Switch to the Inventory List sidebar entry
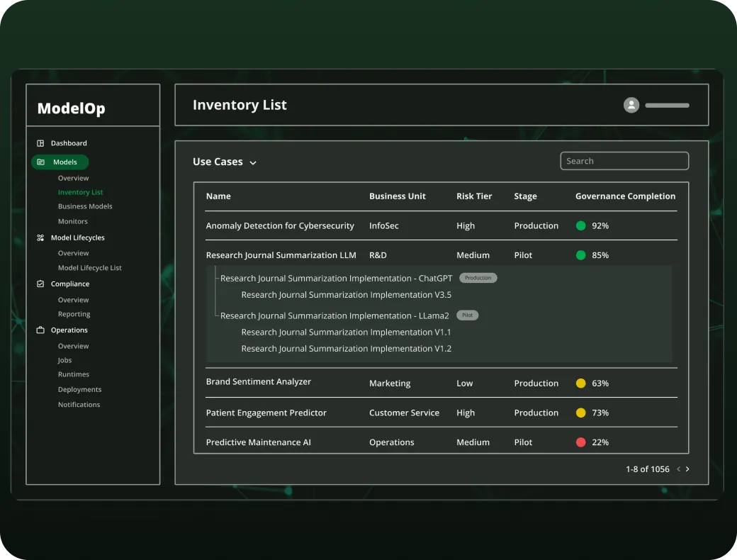737x560 pixels. point(80,191)
